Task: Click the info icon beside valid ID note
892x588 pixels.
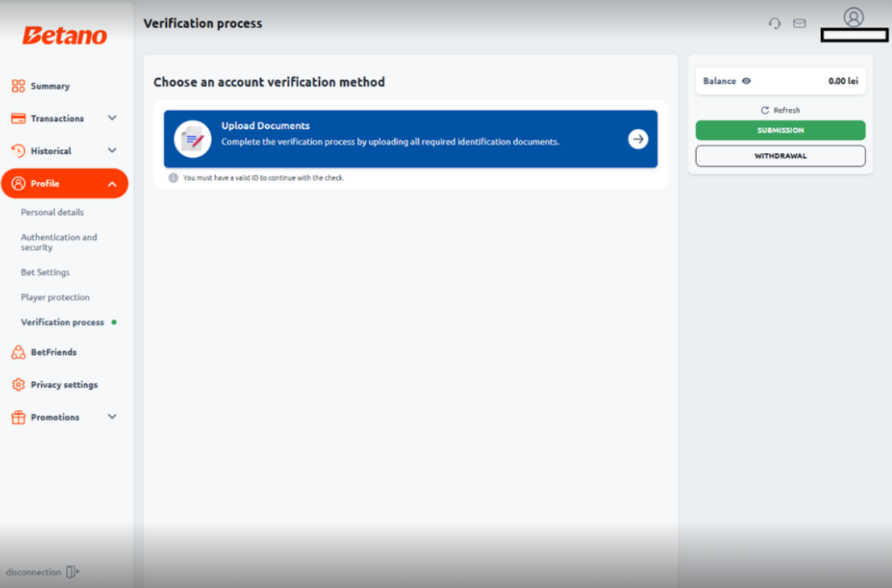Action: pos(173,178)
